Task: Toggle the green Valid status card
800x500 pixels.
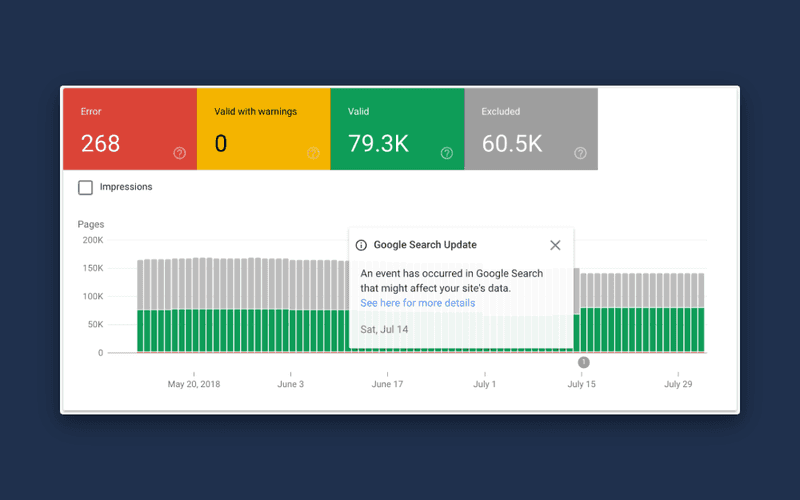Action: tap(397, 129)
